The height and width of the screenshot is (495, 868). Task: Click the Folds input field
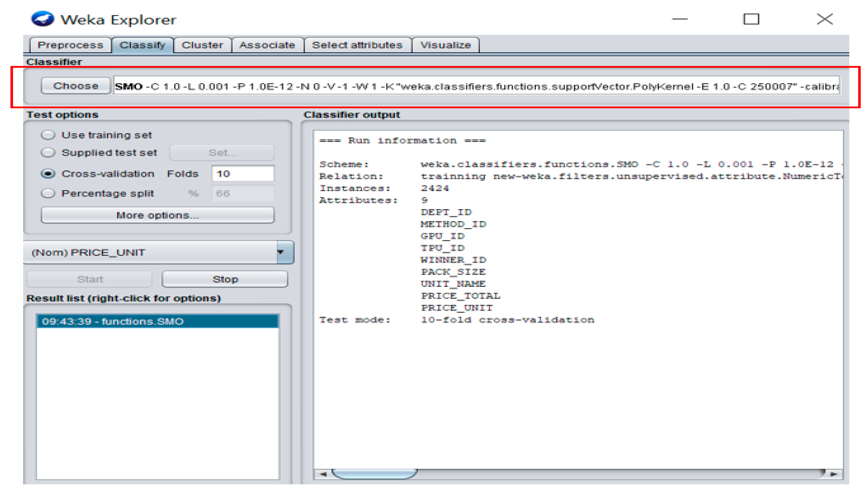pos(242,174)
